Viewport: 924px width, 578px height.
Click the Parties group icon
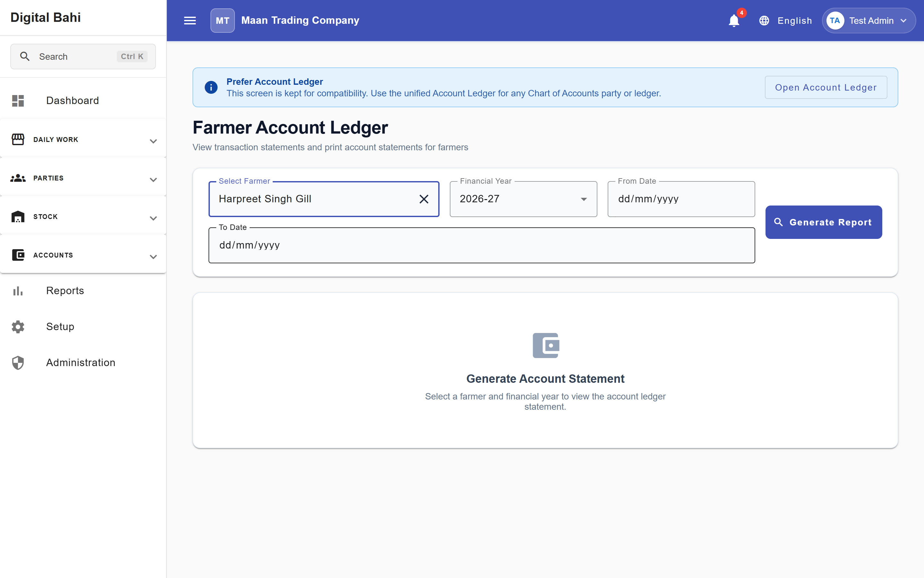[18, 178]
